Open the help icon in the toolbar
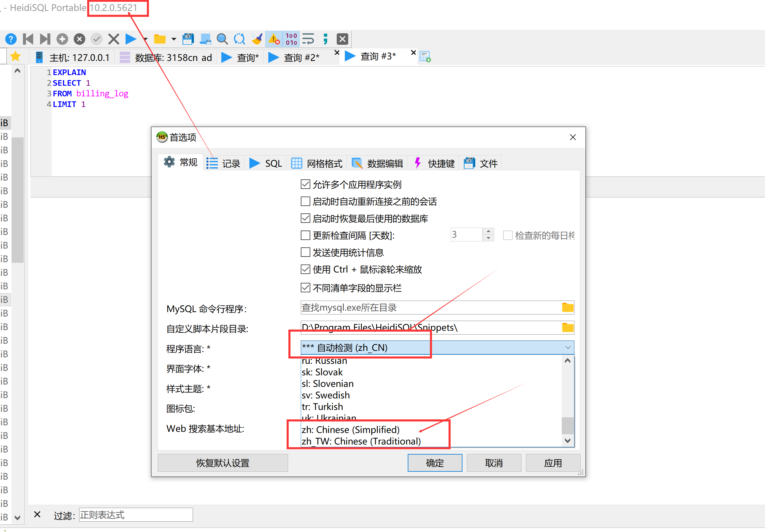 pos(11,39)
